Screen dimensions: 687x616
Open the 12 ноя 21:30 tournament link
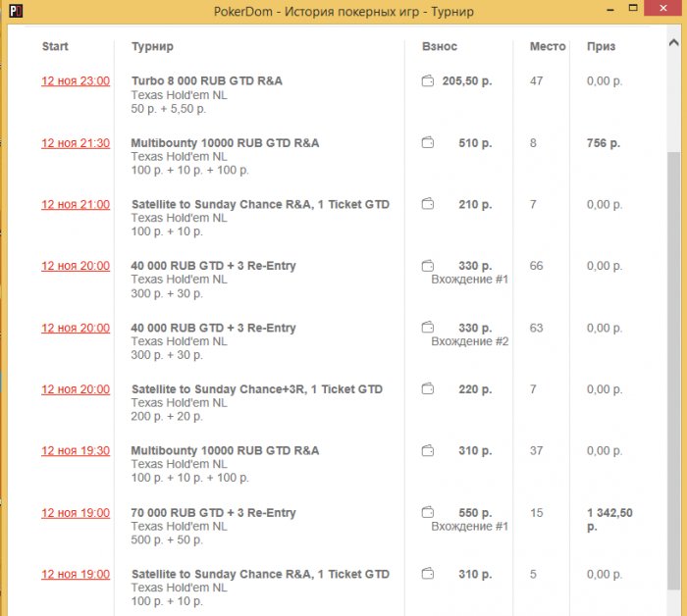tap(76, 143)
